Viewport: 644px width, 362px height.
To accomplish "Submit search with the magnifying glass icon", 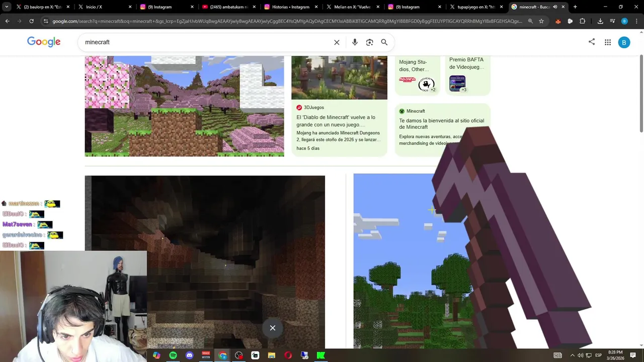I will (x=384, y=42).
